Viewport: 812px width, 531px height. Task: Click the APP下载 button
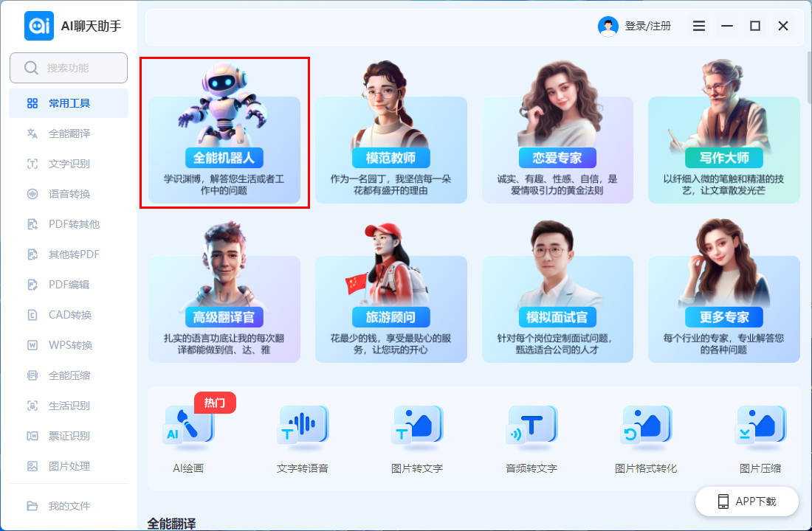coord(747,502)
